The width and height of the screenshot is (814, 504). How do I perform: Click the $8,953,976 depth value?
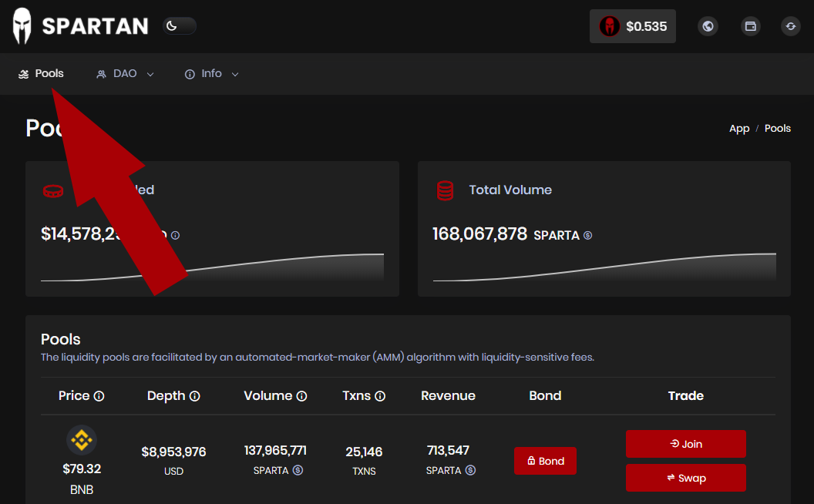coord(174,452)
